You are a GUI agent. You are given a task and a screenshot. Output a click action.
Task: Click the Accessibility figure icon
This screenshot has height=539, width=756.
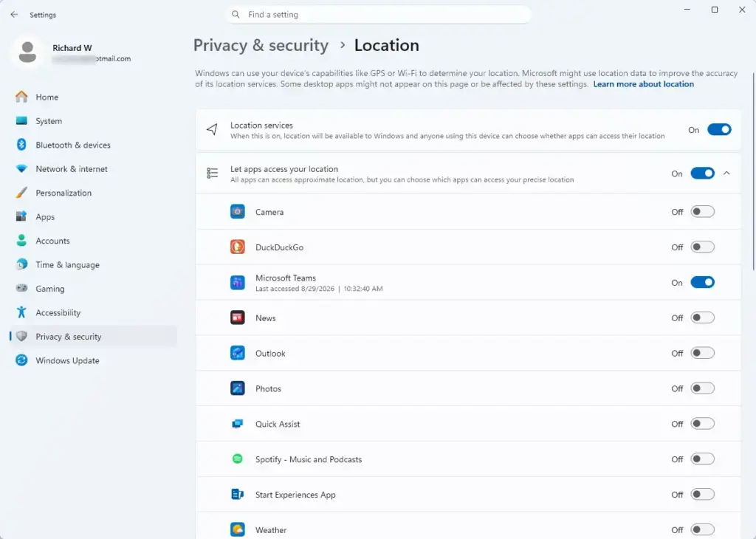[x=21, y=312]
